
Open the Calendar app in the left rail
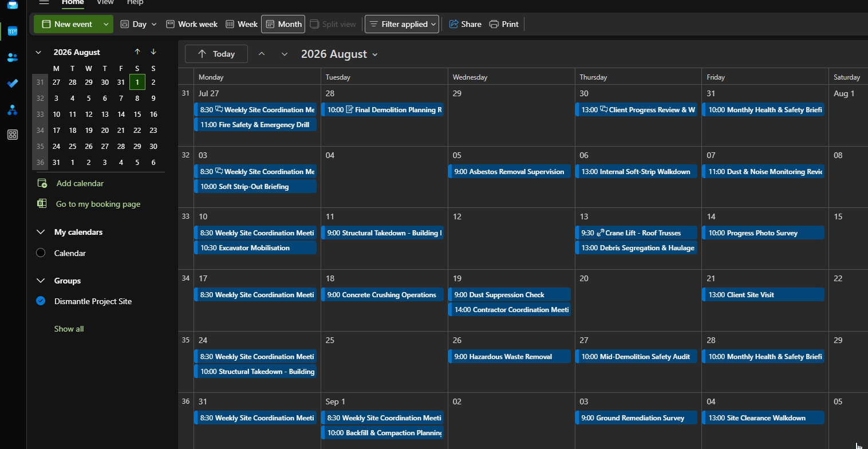coord(13,31)
